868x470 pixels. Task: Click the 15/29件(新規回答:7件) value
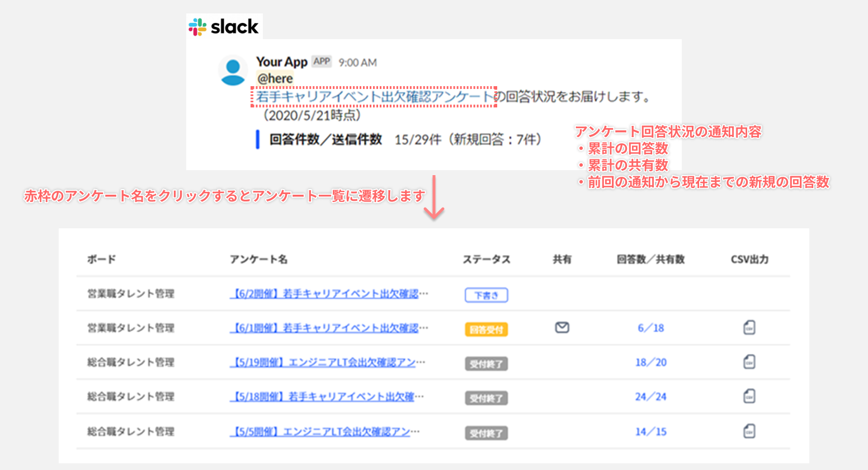tap(468, 139)
